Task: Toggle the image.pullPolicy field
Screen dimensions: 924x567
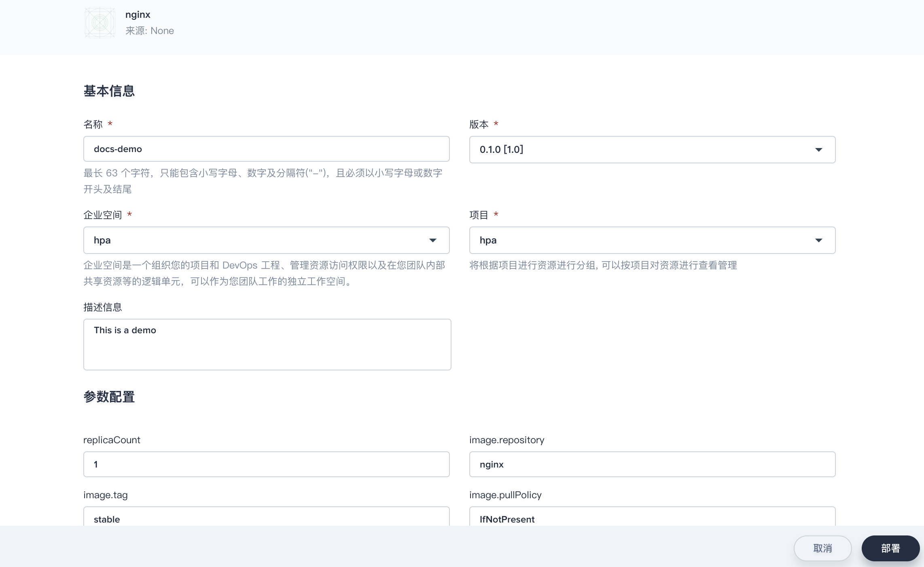Action: [x=652, y=519]
